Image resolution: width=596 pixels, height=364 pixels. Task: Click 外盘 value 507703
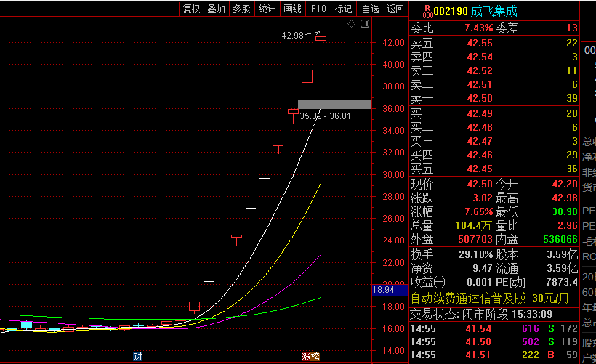(x=475, y=239)
